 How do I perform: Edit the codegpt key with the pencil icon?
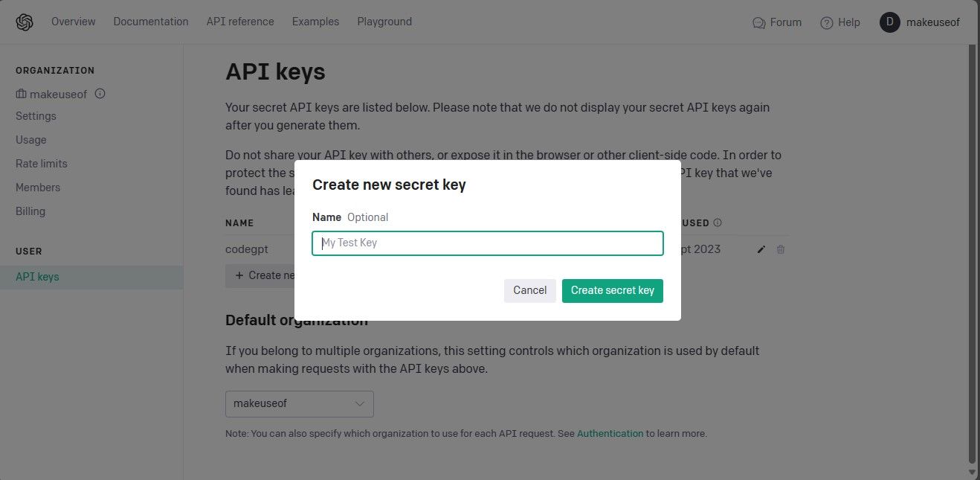tap(761, 249)
